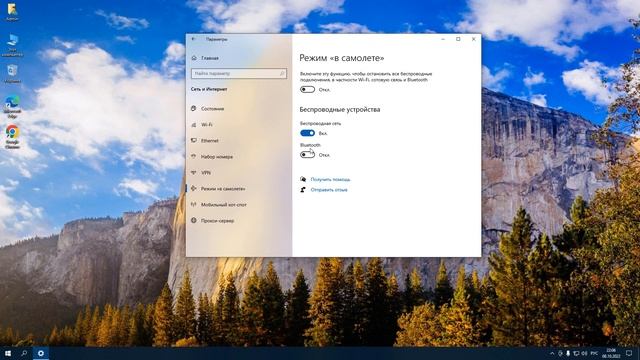Expand hidden tray icons chevron
The image size is (640, 360).
tap(552, 353)
